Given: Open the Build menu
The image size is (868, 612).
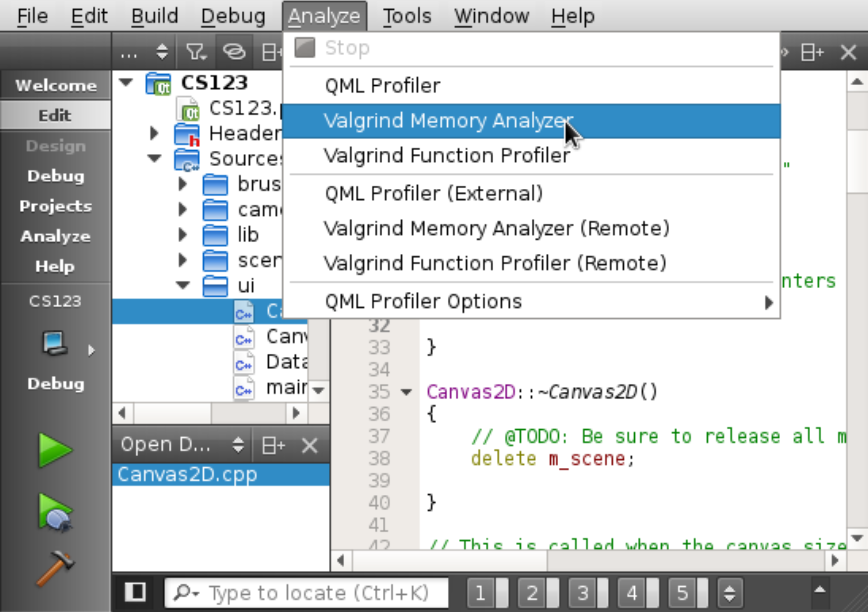Looking at the screenshot, I should (x=155, y=16).
